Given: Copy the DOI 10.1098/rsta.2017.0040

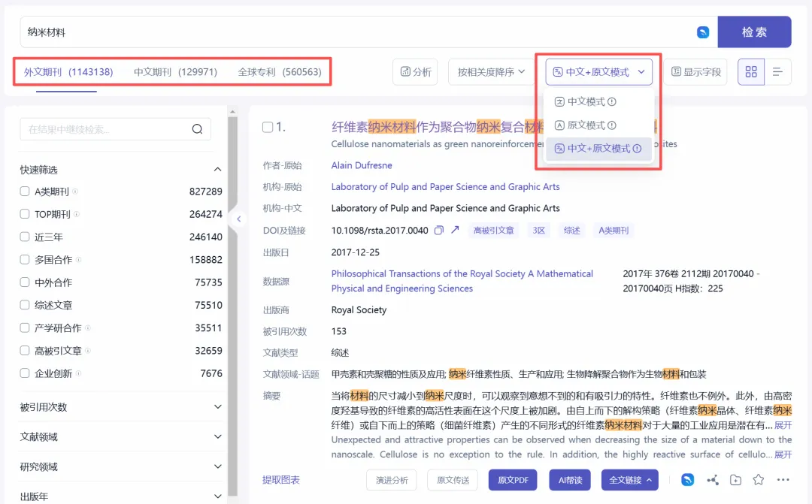Looking at the screenshot, I should pyautogui.click(x=438, y=231).
